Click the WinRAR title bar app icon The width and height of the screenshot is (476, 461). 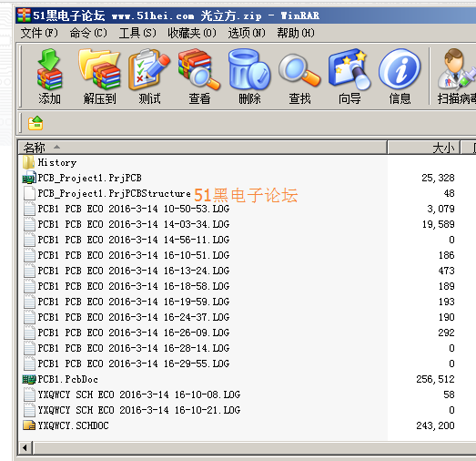pyautogui.click(x=24, y=15)
